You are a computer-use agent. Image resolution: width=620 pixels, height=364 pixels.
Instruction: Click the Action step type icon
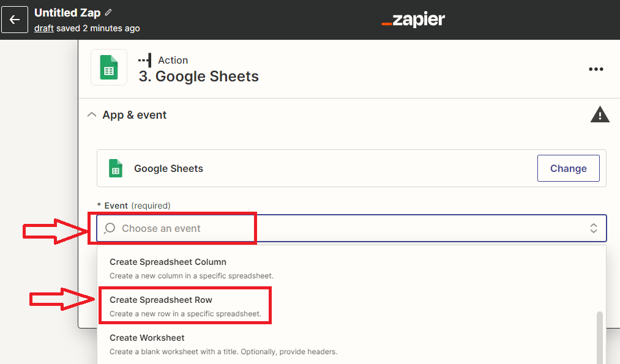[144, 60]
